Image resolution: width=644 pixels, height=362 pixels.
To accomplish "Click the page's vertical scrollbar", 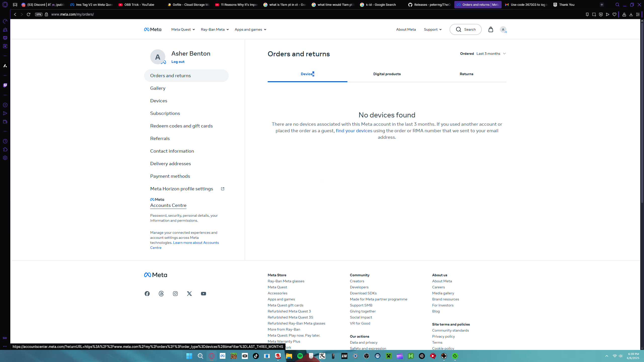I will (x=642, y=113).
